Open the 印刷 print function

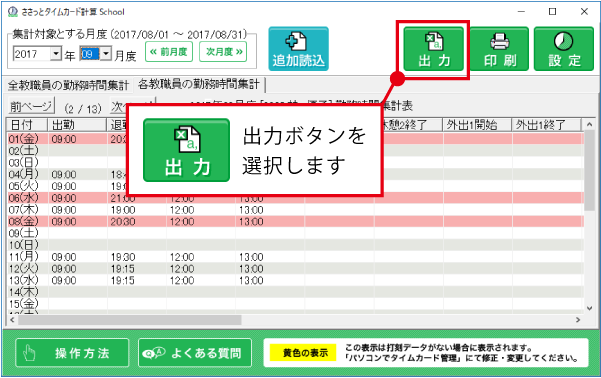[x=499, y=49]
